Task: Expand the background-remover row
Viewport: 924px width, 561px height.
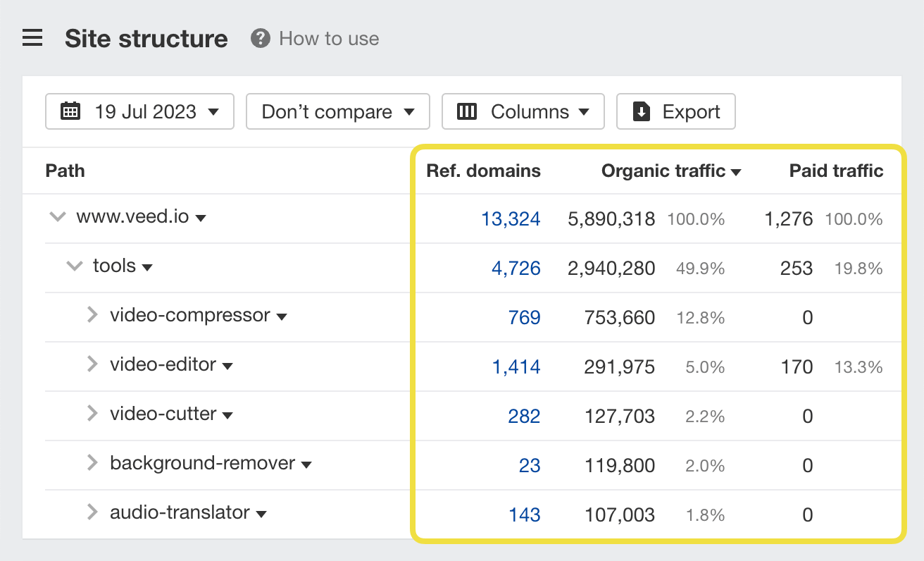Action: click(92, 463)
